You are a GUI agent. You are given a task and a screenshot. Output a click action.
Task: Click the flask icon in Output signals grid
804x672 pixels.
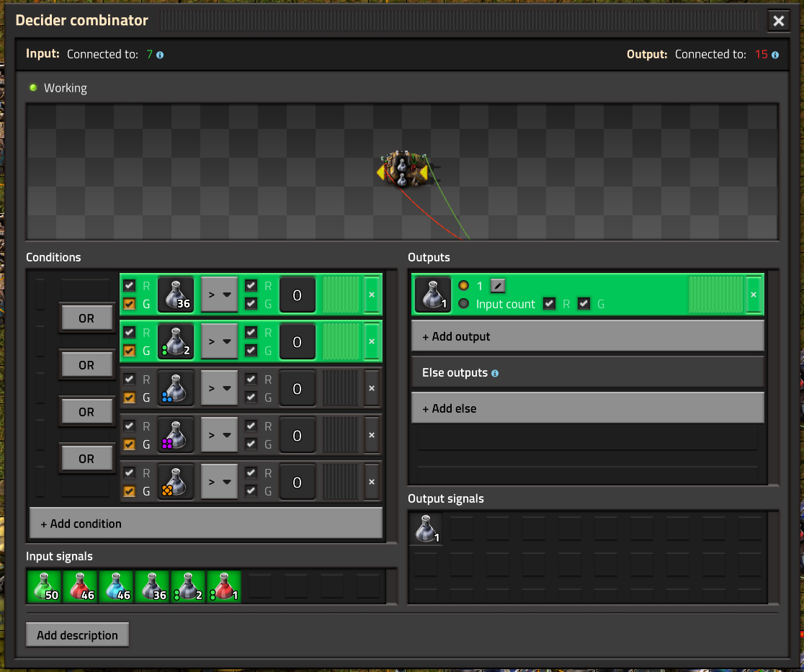click(x=426, y=529)
